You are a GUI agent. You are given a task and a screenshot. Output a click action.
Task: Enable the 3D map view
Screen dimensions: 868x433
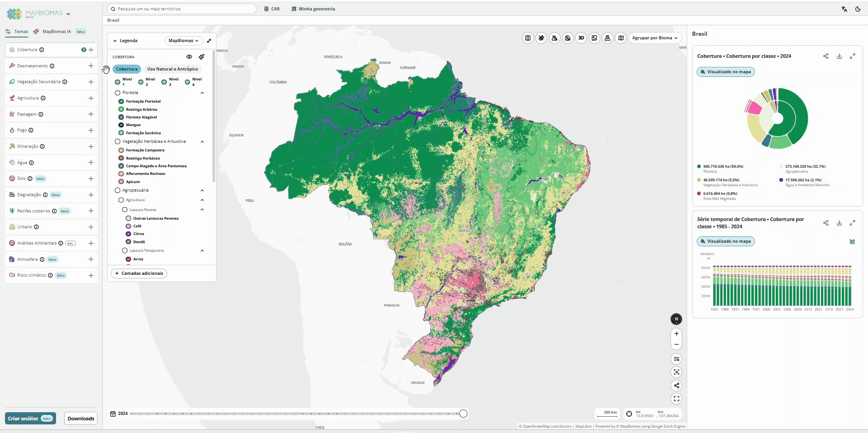pos(581,38)
